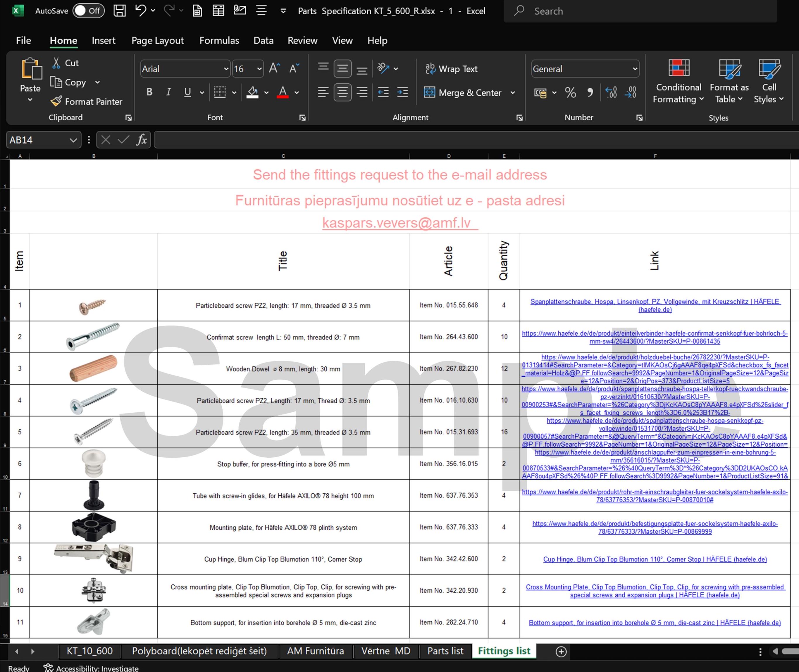Expand the Merge & Center options arrow
Screen dimensions: 799x672
click(513, 92)
